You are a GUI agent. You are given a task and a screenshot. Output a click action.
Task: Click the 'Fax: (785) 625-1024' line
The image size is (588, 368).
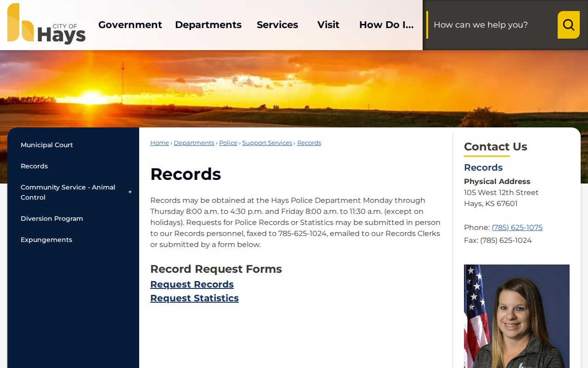click(x=498, y=241)
